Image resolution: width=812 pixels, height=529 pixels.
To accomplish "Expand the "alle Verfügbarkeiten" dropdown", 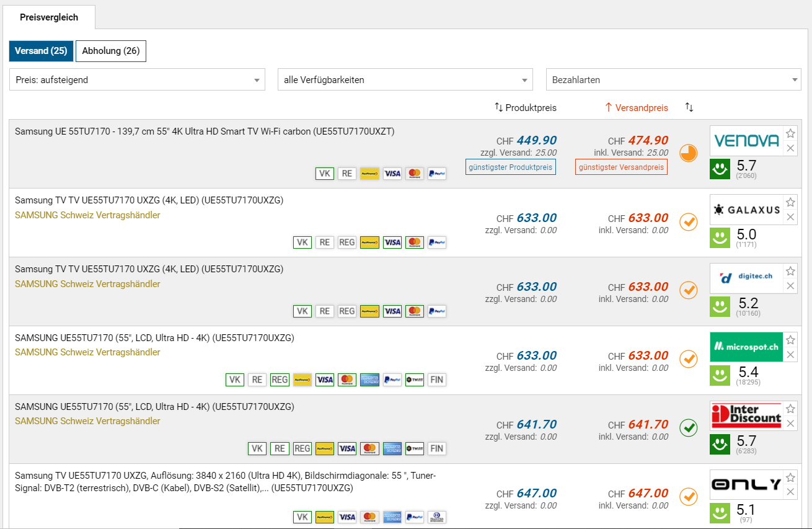I will pyautogui.click(x=405, y=80).
